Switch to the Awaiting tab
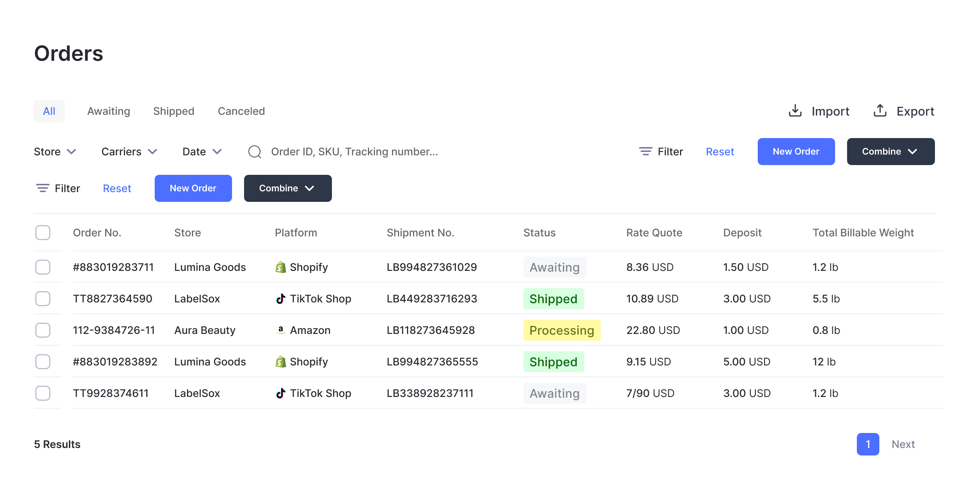The height and width of the screenshot is (490, 980). pyautogui.click(x=109, y=111)
